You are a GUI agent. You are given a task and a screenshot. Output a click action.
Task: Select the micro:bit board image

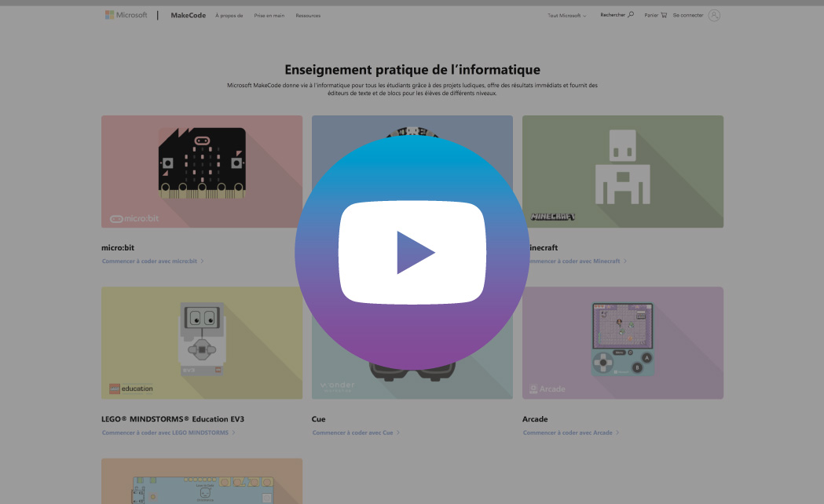pos(202,161)
